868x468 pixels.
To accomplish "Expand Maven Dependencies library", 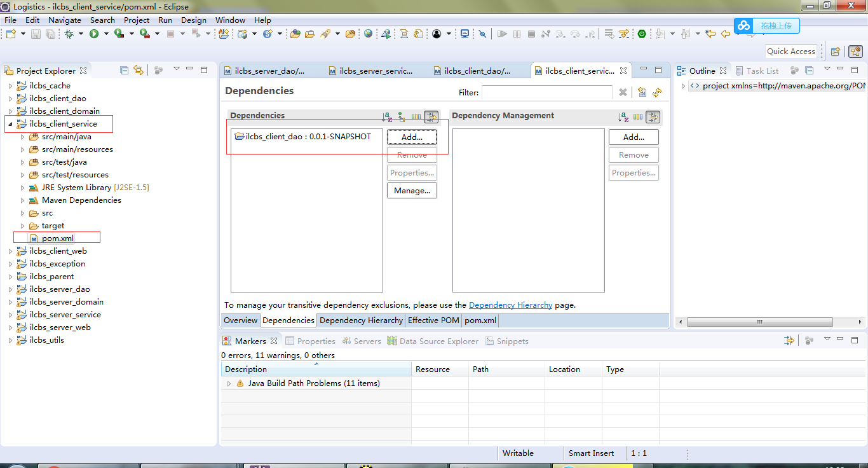I will coord(23,200).
